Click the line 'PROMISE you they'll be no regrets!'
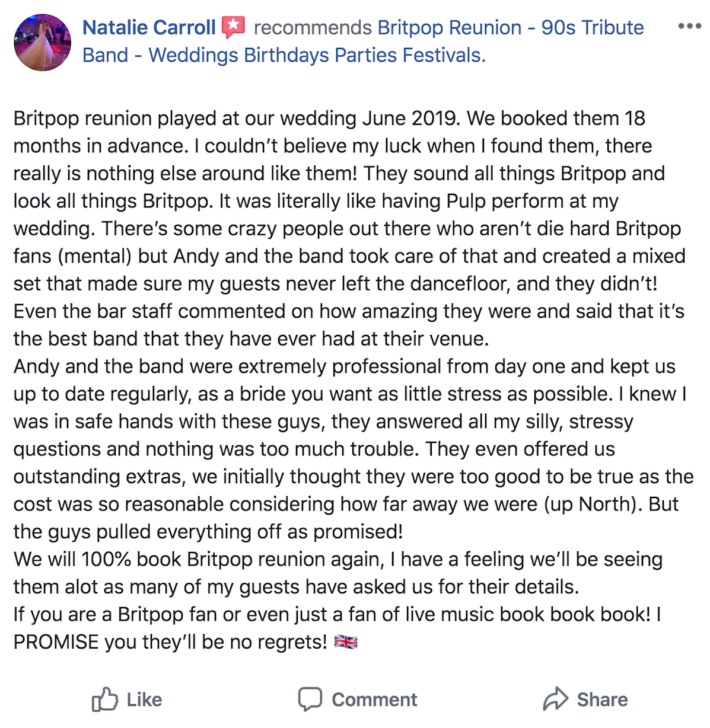Screen dimensions: 710x728 (x=170, y=642)
